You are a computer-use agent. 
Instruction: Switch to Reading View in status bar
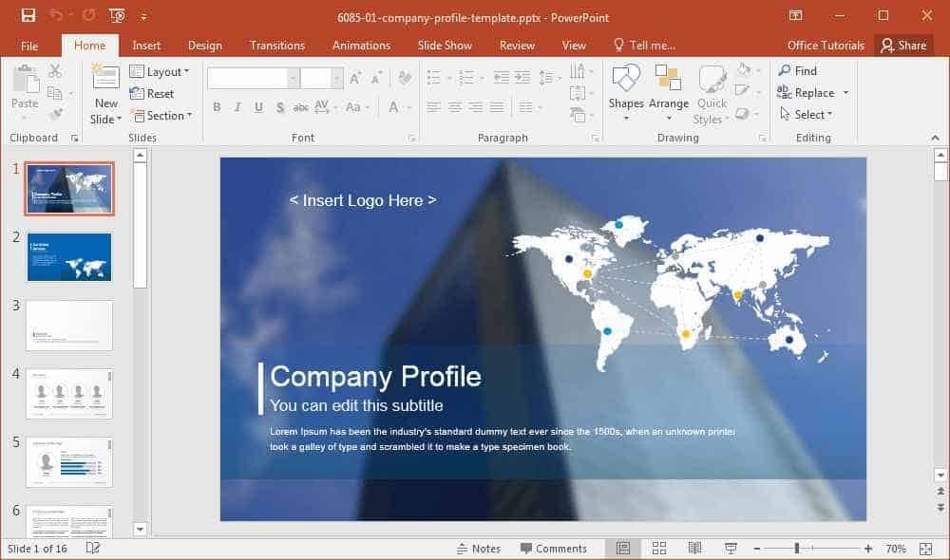[695, 548]
